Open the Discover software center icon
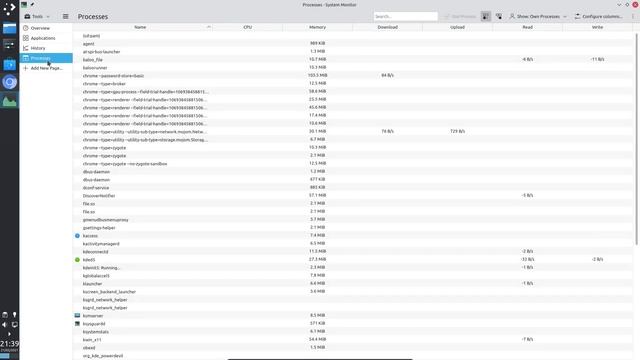The width and height of the screenshot is (640, 360). (x=9, y=64)
